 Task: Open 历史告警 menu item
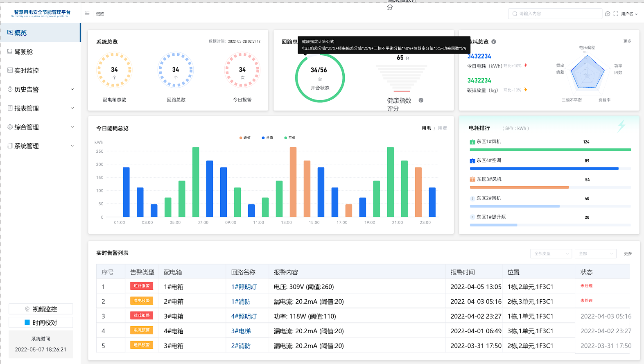[40, 89]
